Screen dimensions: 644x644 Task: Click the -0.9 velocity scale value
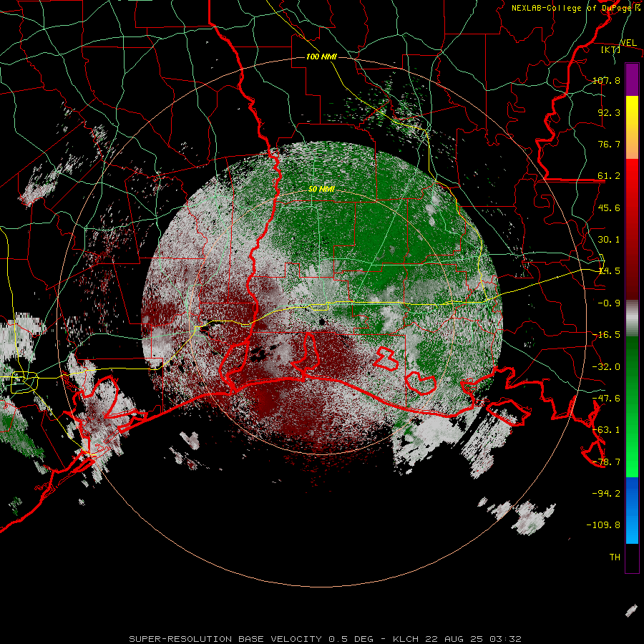point(609,303)
